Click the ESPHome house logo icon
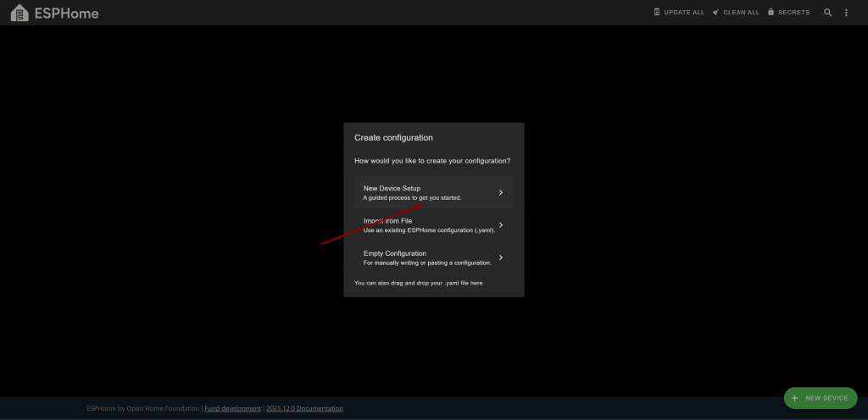868x420 pixels. [x=19, y=13]
